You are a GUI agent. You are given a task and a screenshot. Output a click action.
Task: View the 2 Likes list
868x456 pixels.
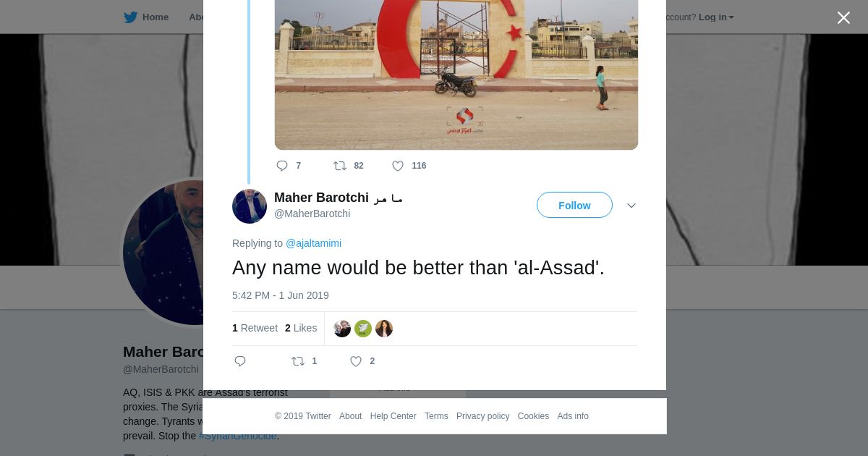click(301, 328)
